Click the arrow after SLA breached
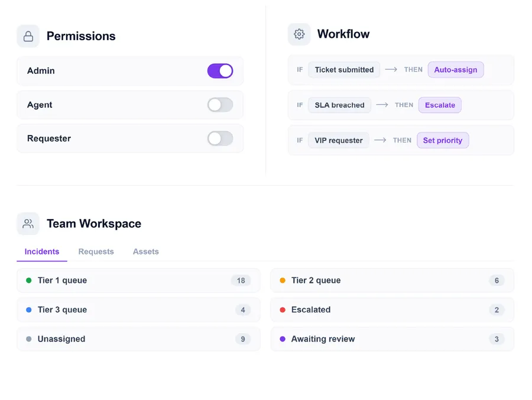The image size is (532, 400). 382,105
